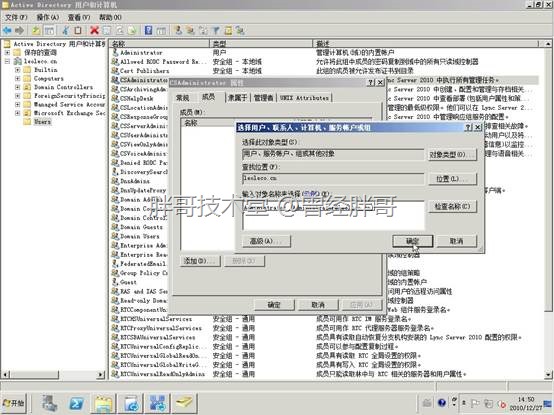Expand the Computers container node
This screenshot has width=554, height=415.
[x=17, y=78]
